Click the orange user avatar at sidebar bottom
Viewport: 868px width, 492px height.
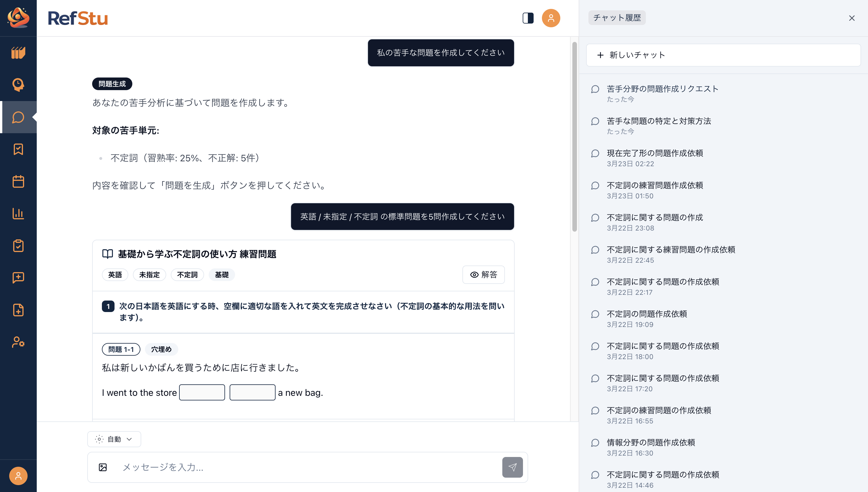tap(18, 476)
